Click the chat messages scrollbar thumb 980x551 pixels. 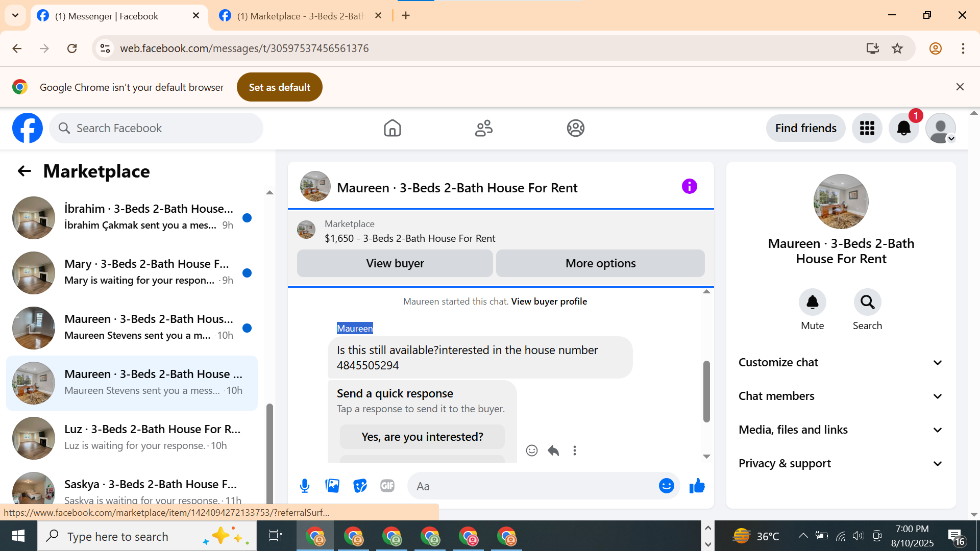[706, 391]
